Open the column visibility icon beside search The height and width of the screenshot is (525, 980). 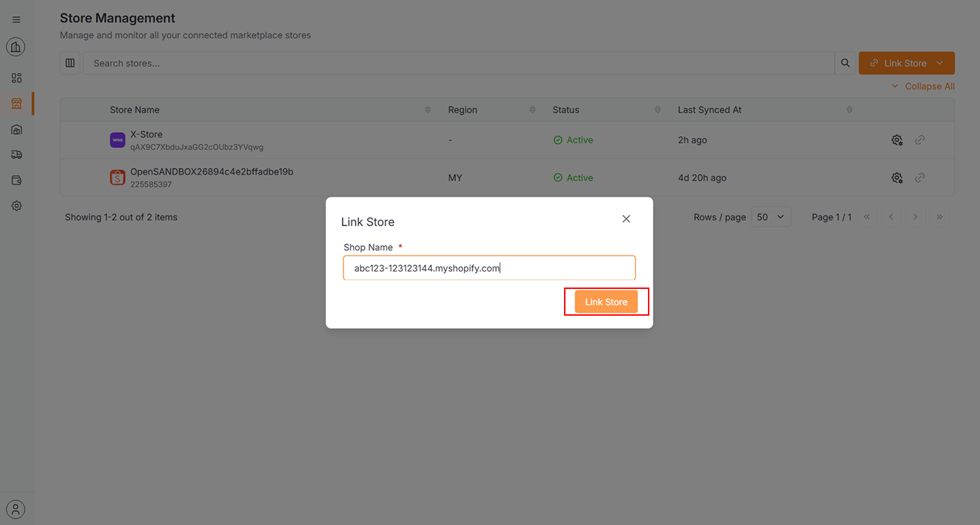tap(71, 63)
